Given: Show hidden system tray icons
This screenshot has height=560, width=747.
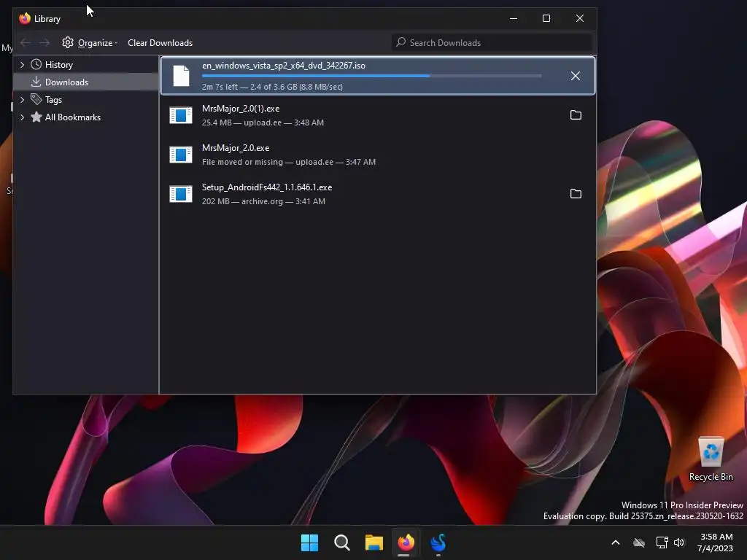Looking at the screenshot, I should click(x=616, y=542).
